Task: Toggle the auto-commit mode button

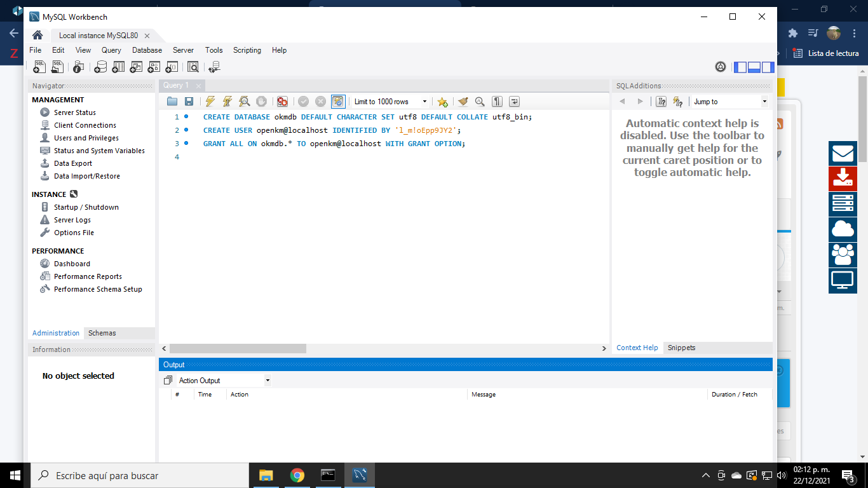Action: pyautogui.click(x=338, y=102)
